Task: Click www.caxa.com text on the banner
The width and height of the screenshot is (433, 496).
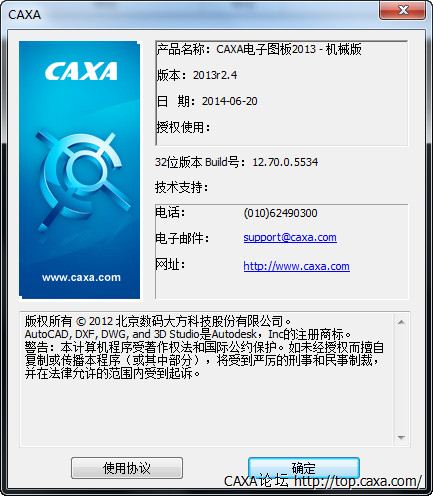Action: pyautogui.click(x=81, y=277)
